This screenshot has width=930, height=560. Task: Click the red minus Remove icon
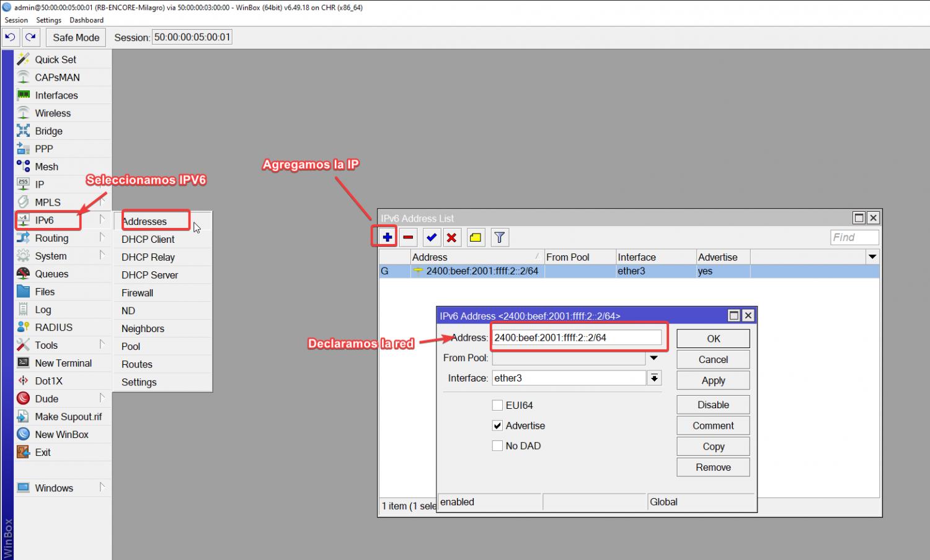408,237
